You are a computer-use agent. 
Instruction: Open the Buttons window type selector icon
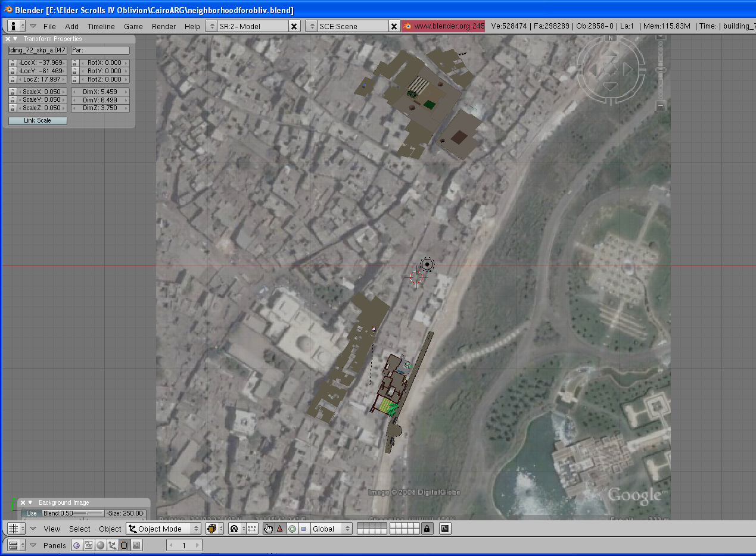click(16, 545)
